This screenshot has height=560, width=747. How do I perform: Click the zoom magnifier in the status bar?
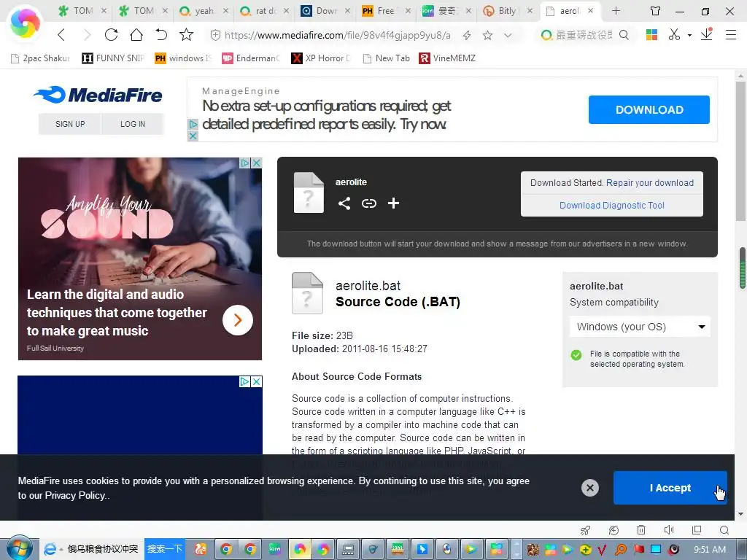pos(724,530)
